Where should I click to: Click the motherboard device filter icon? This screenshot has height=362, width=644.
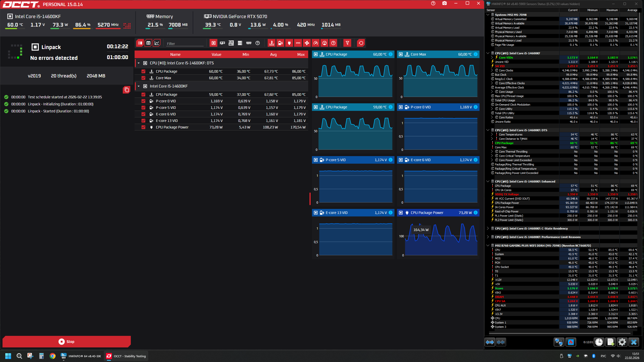[231, 43]
